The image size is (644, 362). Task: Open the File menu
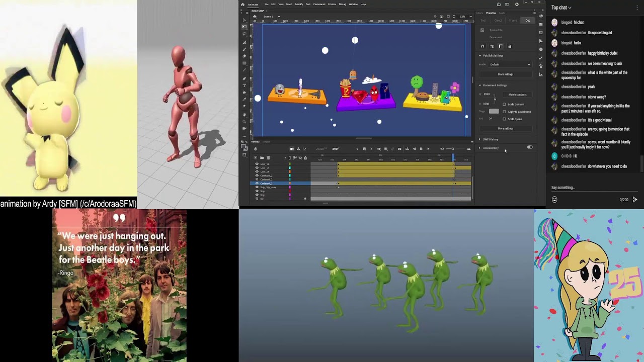266,4
